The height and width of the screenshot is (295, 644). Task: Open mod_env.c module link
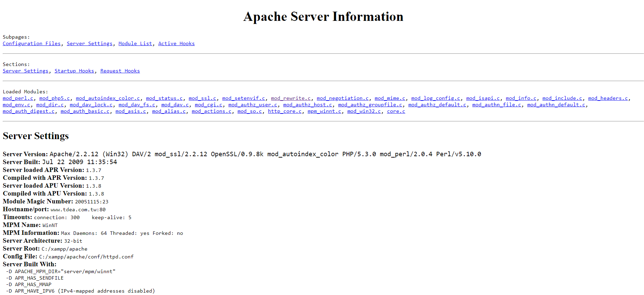tap(16, 105)
